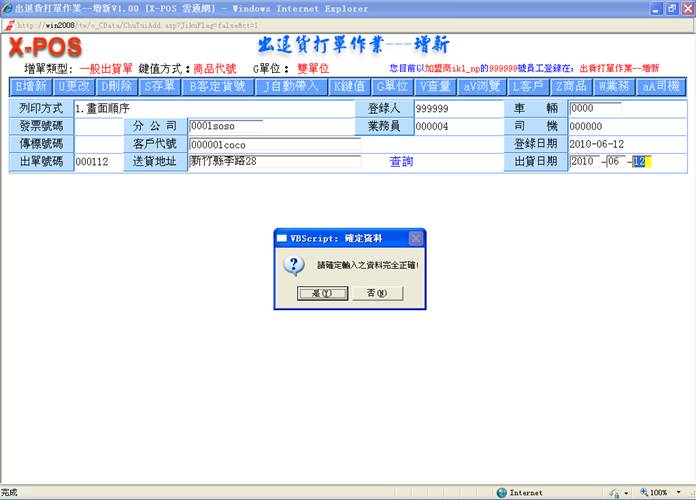This screenshot has height=500, width=696.
Task: Click the 車輛 input field showing 0000
Action: click(x=594, y=109)
